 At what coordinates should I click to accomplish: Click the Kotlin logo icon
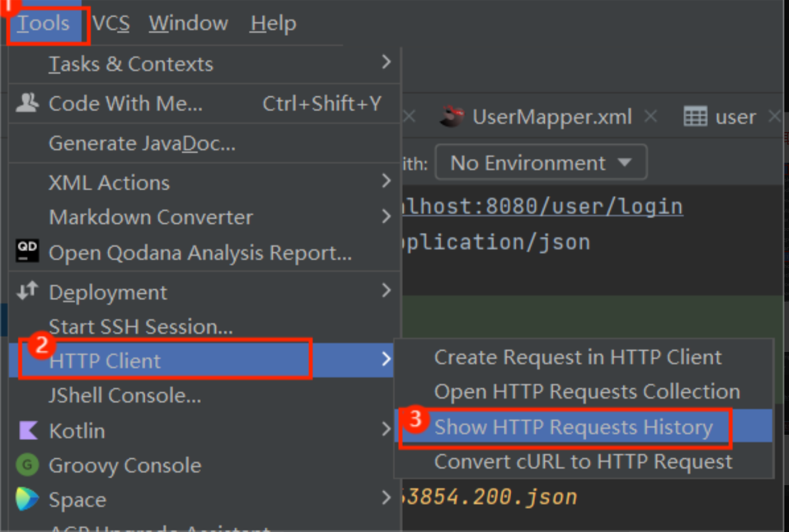28,431
